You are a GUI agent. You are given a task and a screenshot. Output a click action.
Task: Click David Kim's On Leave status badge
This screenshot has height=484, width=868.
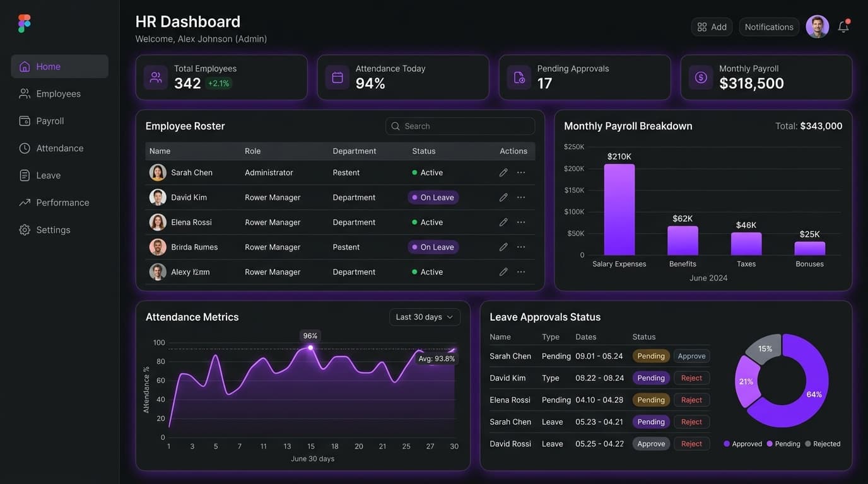point(433,197)
